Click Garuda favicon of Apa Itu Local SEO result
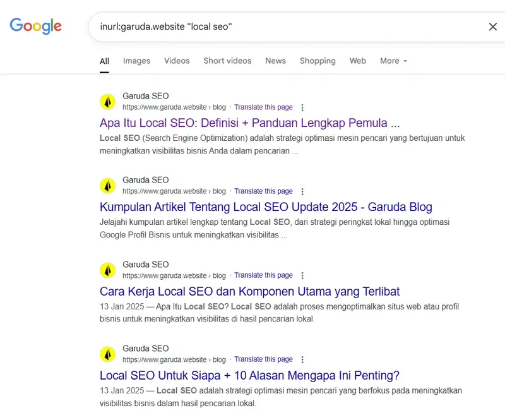 108,102
